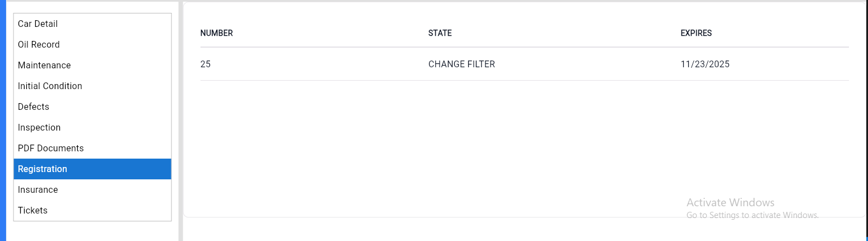868x241 pixels.
Task: Open the Car Detail section
Action: click(x=38, y=24)
